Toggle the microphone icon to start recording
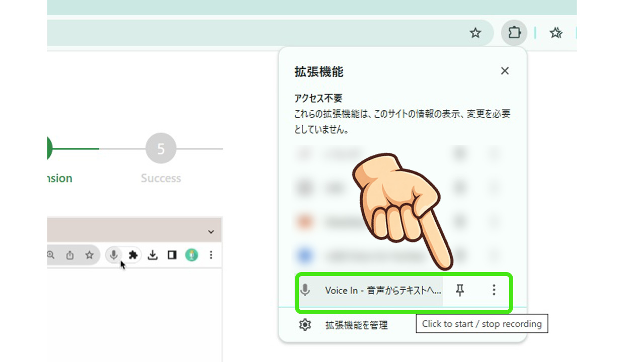Image resolution: width=644 pixels, height=362 pixels. pos(113,255)
